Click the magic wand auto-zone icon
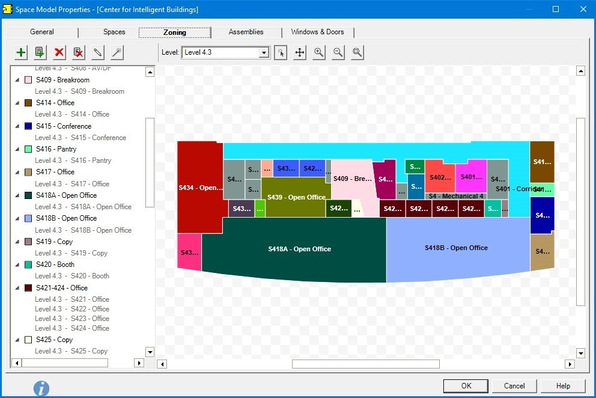596x398 pixels. [x=117, y=52]
